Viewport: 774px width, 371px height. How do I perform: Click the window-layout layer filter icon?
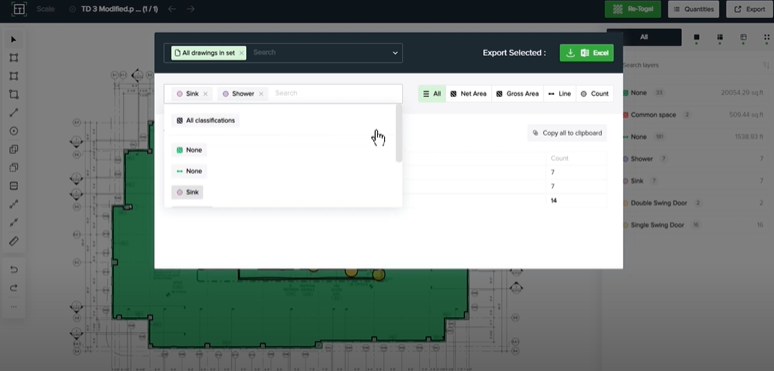[743, 37]
